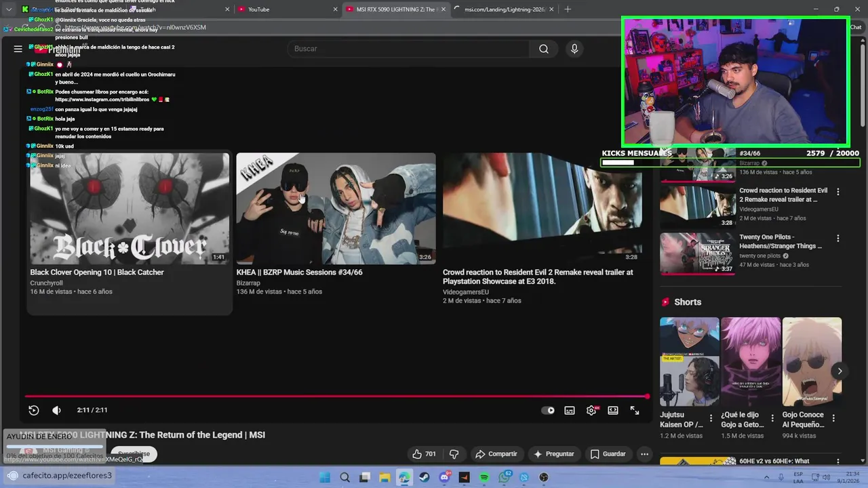Open Twenty One Pilots Heathens sidebar thumbnail
Screen dimensions: 868x488
698,253
